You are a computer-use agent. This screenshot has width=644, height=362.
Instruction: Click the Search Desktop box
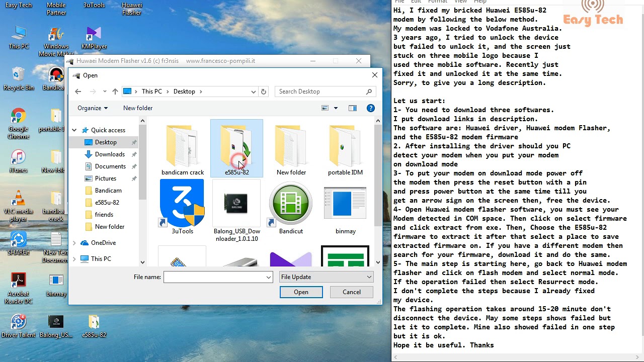[326, 92]
